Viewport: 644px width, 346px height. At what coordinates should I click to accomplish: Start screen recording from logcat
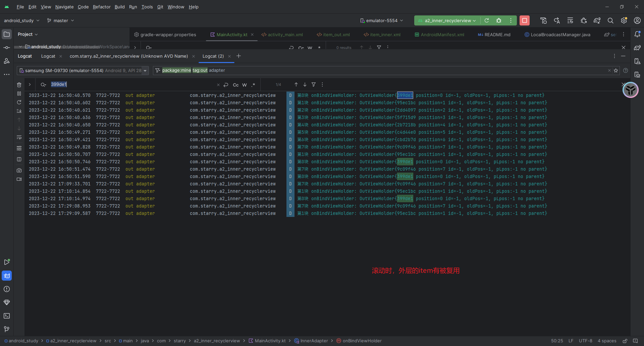click(19, 179)
